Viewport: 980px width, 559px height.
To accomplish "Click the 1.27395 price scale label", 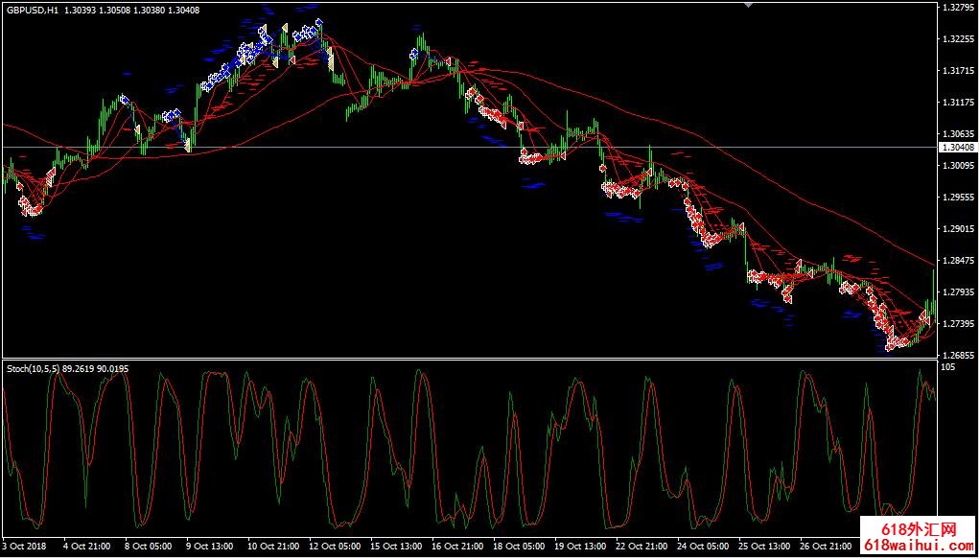I will coord(958,324).
